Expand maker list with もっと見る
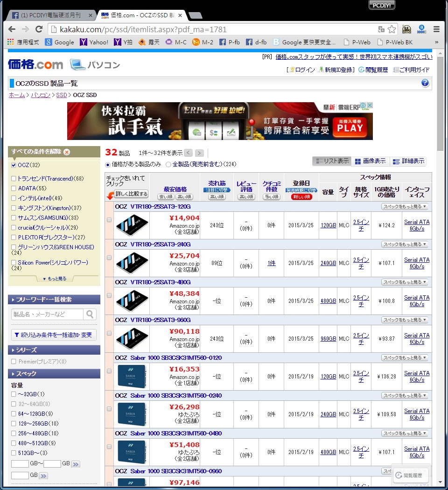This screenshot has height=490, width=448. (54, 279)
